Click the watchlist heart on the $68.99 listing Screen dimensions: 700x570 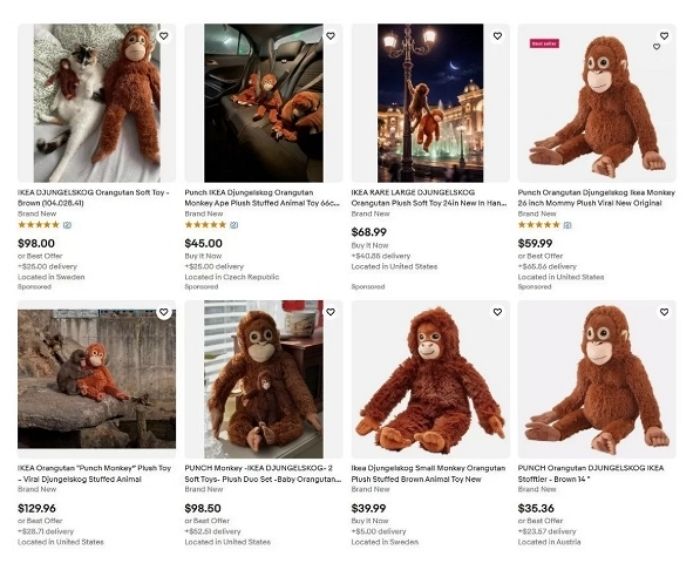coord(497,36)
